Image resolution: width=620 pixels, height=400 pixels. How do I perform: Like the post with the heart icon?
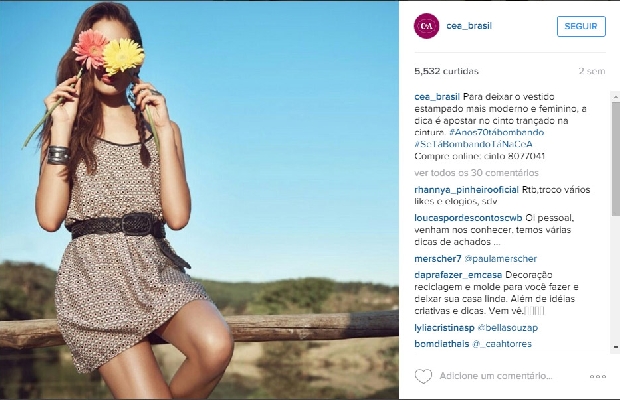point(423,376)
